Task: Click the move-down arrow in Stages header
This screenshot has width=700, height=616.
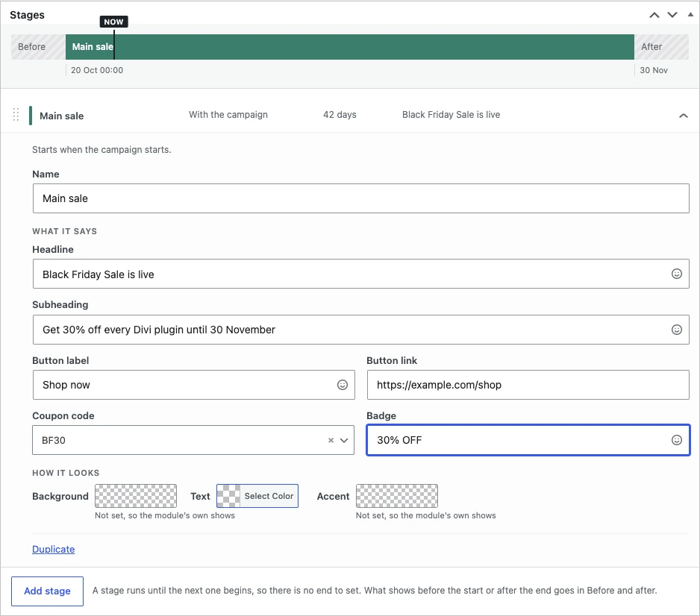Action: tap(672, 15)
